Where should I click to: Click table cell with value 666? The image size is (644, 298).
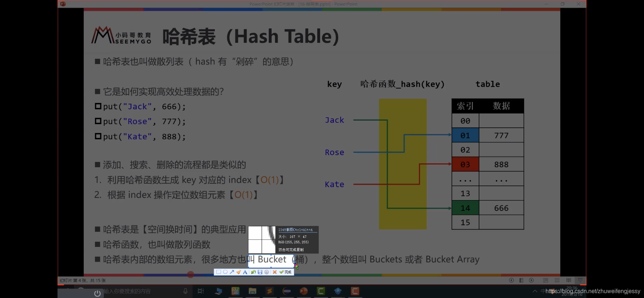(501, 208)
